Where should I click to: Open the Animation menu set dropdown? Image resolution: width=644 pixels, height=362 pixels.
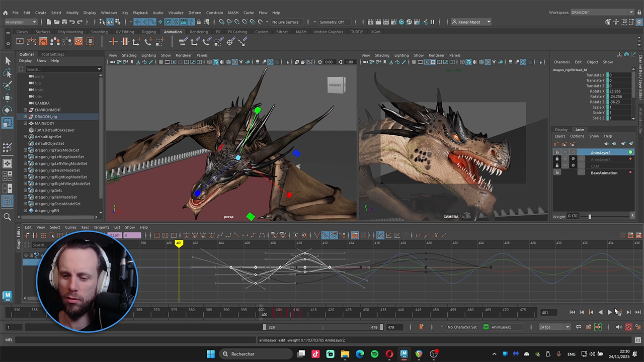(x=20, y=22)
